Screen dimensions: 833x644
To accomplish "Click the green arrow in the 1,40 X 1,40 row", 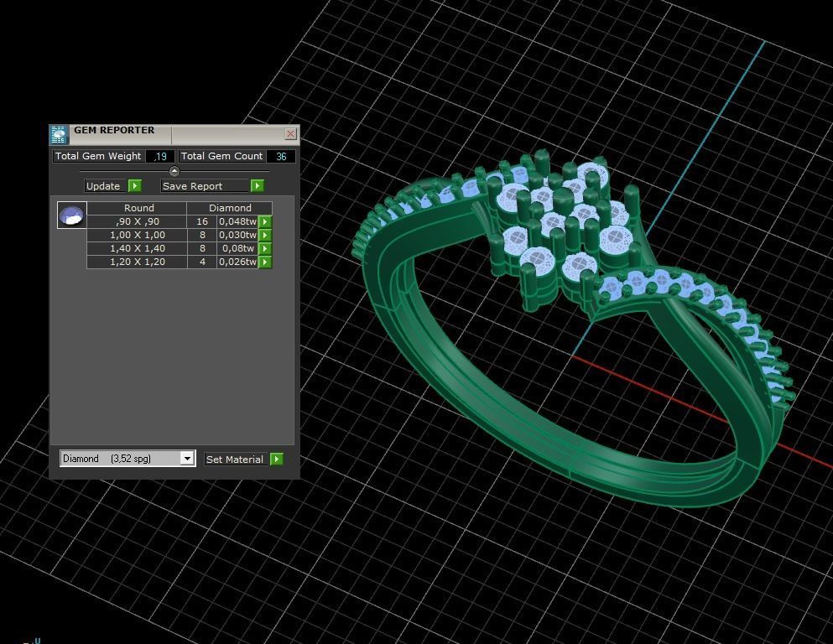I will (x=265, y=248).
